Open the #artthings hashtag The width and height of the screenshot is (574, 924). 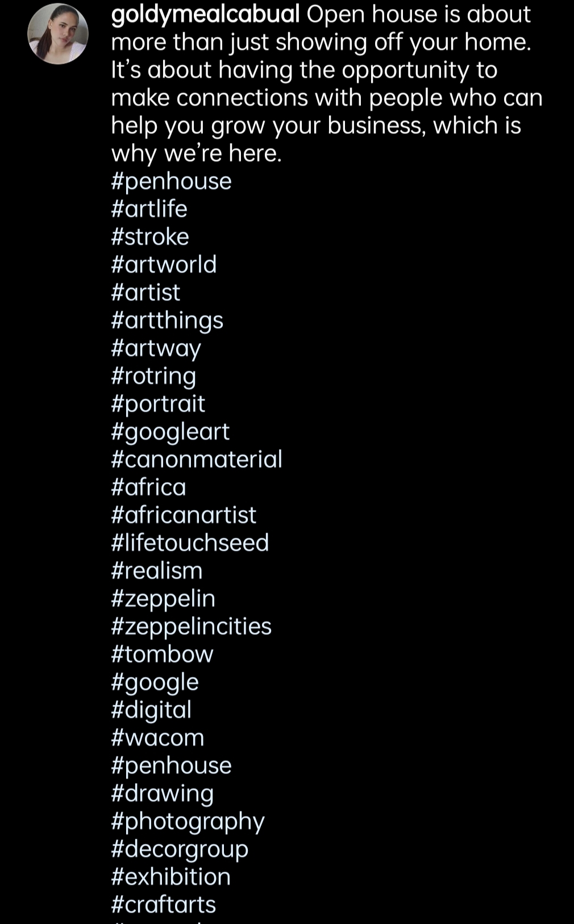click(x=167, y=320)
